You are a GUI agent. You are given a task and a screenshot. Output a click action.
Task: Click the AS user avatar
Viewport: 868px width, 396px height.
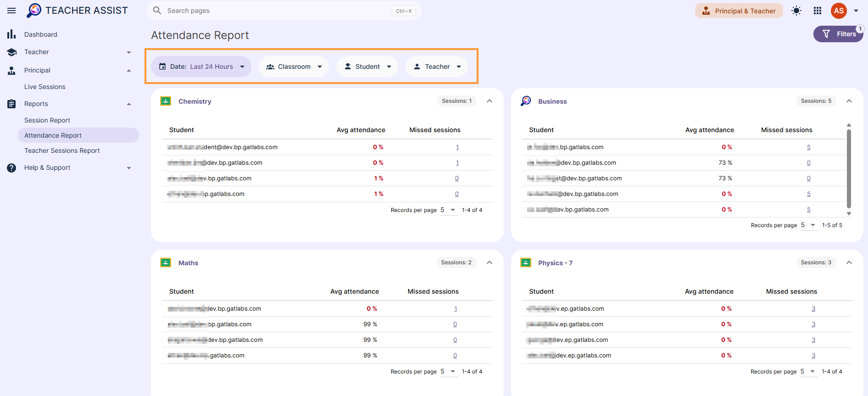[839, 11]
